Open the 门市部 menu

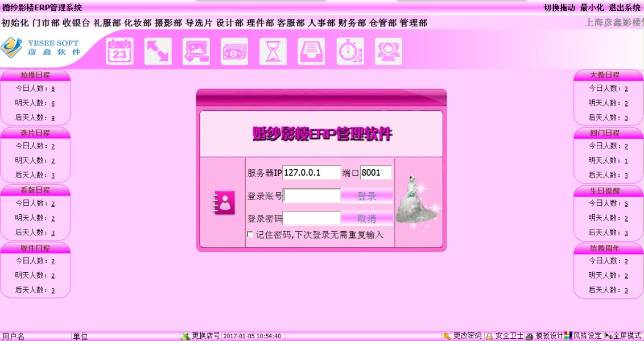tap(46, 23)
